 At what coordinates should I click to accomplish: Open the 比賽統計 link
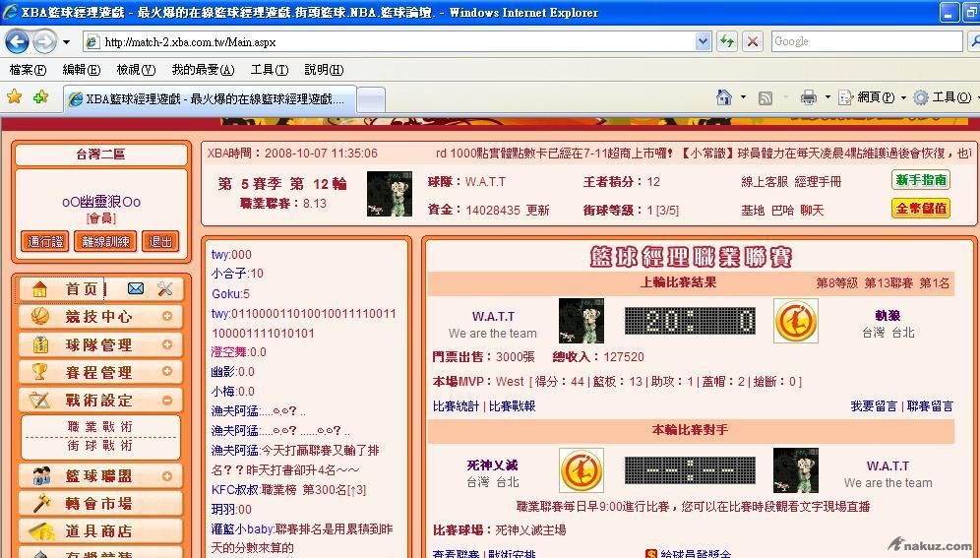[x=456, y=406]
